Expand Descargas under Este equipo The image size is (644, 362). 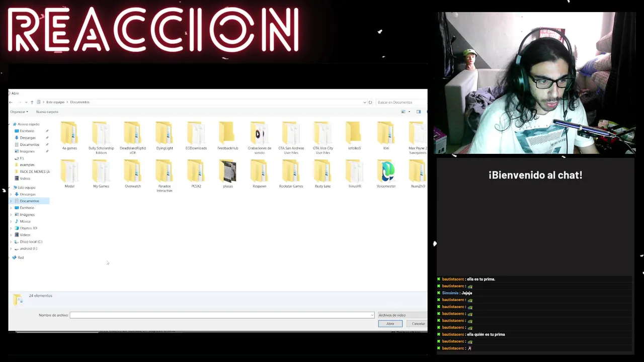click(x=11, y=194)
